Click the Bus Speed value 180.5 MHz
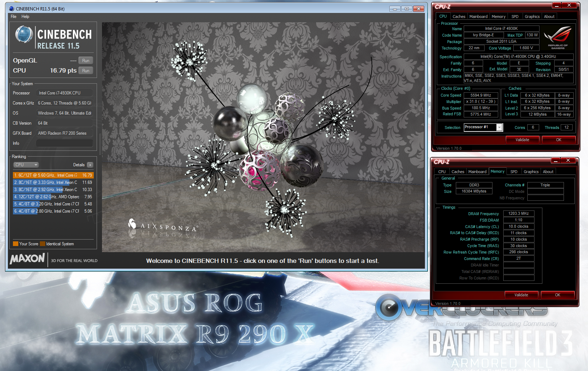This screenshot has height=371, width=588. [x=481, y=108]
